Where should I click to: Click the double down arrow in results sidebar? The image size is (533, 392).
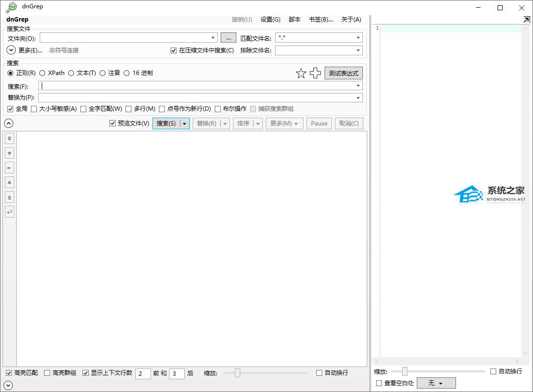click(9, 139)
